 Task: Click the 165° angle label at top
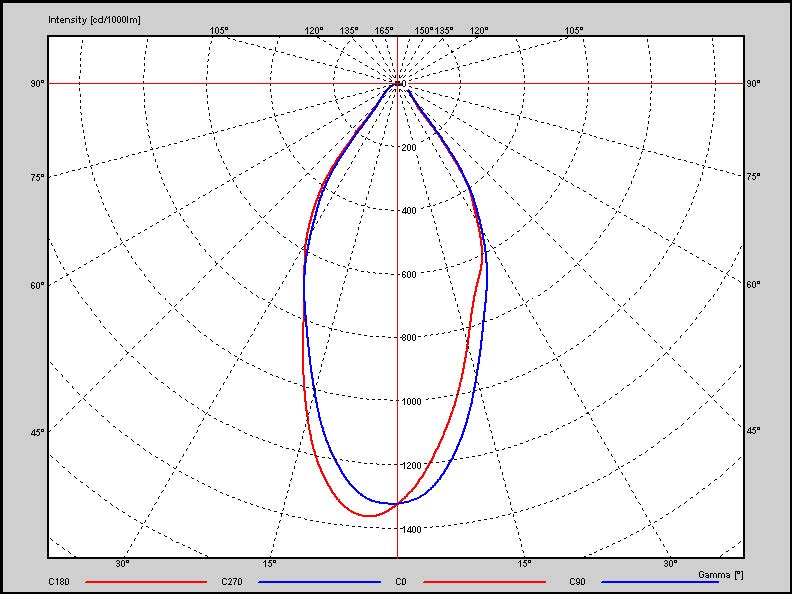point(384,30)
